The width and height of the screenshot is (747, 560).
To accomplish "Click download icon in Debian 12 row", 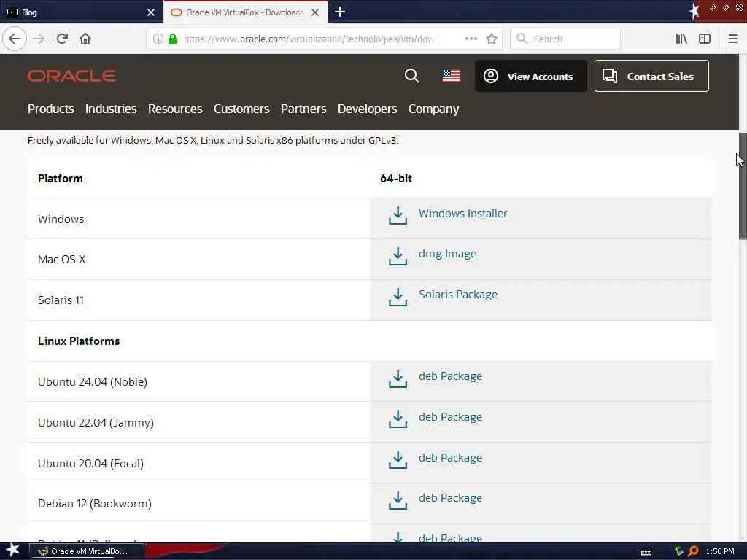I will (398, 500).
